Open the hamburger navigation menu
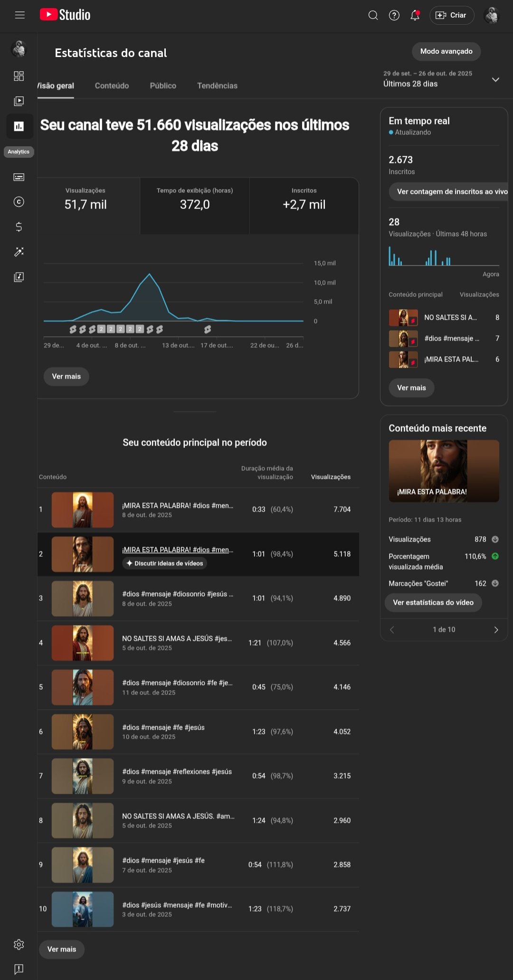513x980 pixels. (19, 15)
